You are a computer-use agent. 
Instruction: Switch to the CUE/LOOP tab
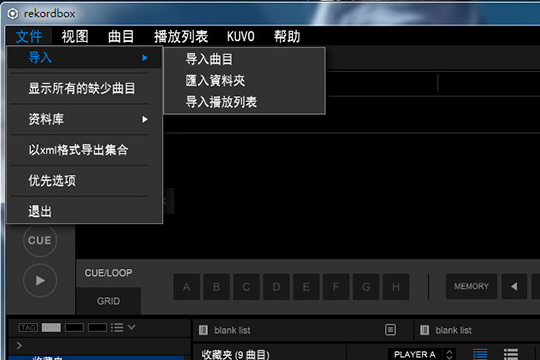(x=108, y=273)
